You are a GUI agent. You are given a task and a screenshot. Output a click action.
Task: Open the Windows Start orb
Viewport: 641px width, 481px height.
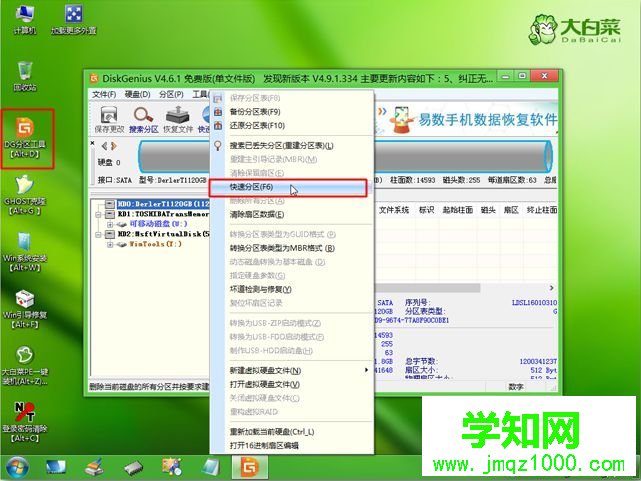click(17, 468)
